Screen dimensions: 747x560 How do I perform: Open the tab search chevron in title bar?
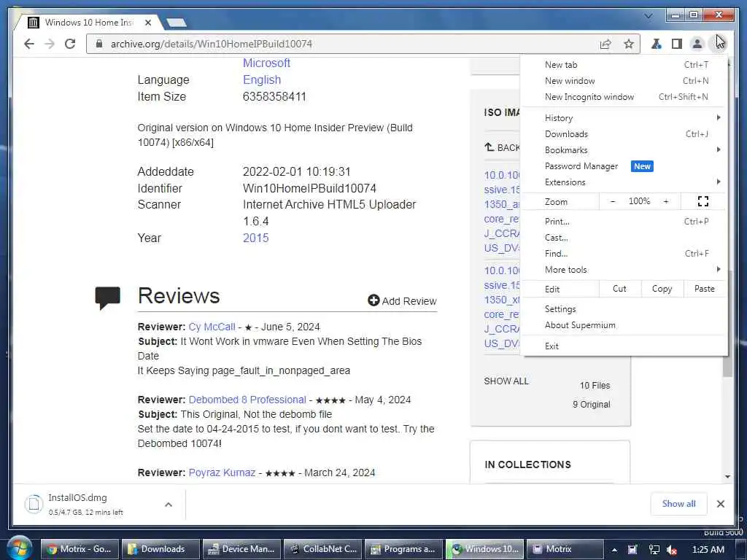[648, 16]
